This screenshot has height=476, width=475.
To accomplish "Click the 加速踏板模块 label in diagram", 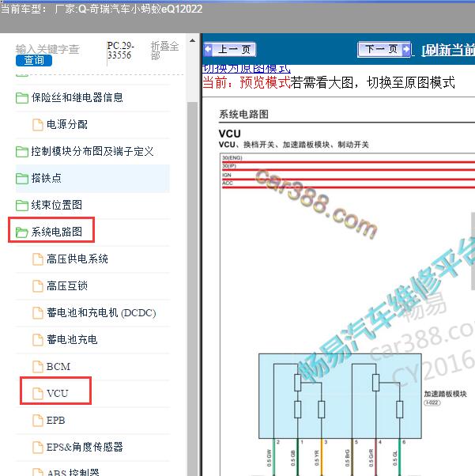I will (445, 394).
